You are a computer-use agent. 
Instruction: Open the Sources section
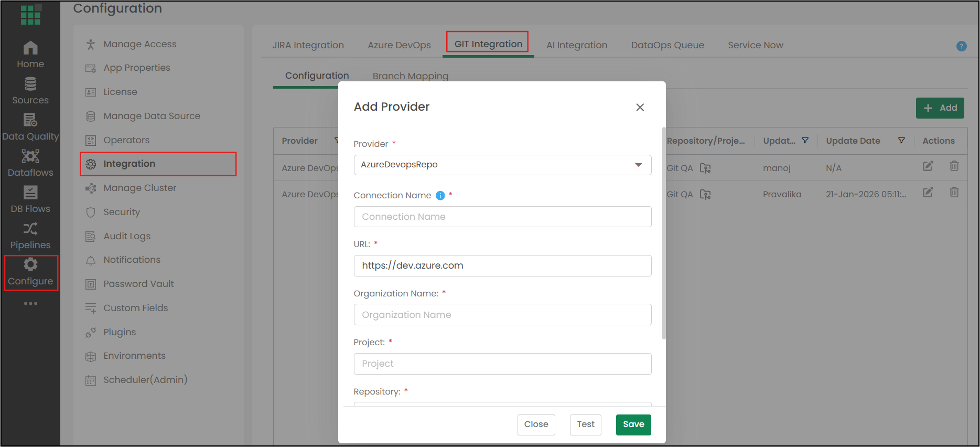point(30,91)
